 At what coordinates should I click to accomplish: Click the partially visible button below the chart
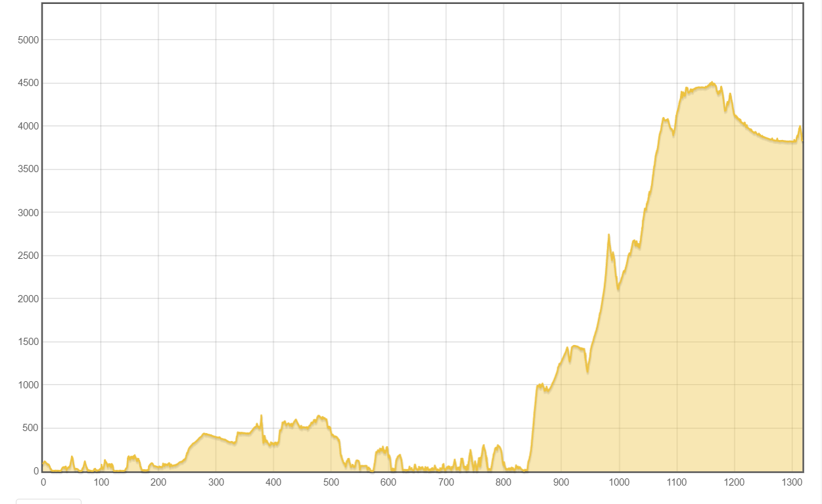tap(49, 501)
